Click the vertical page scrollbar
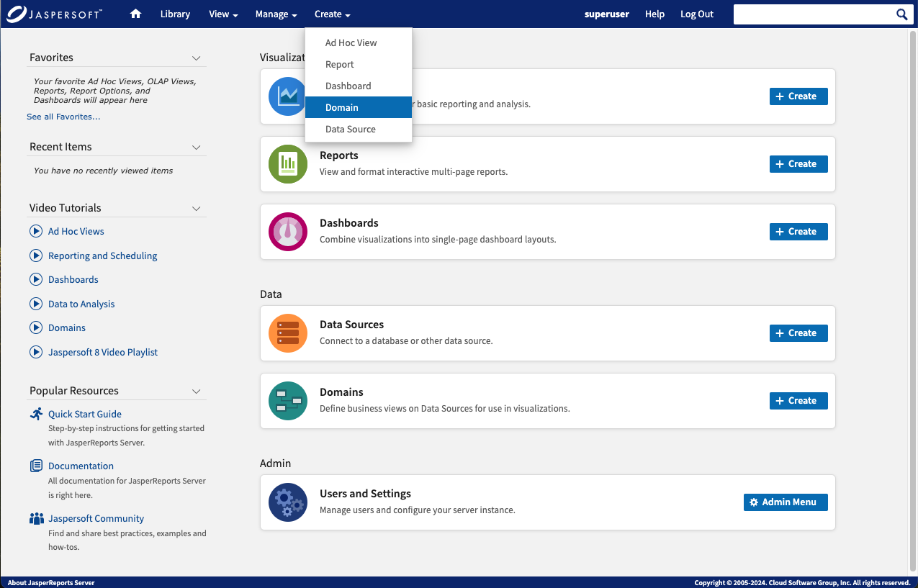918x588 pixels. (914, 301)
